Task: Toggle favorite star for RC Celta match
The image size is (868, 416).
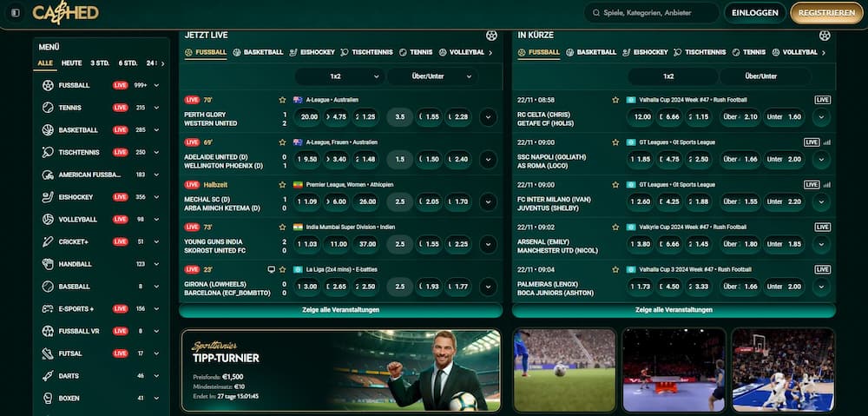Action: click(615, 100)
